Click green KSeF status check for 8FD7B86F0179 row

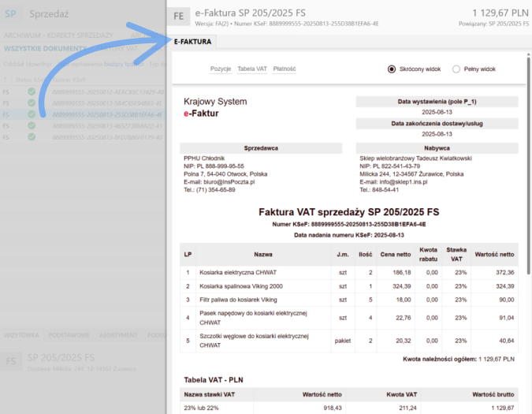31,136
